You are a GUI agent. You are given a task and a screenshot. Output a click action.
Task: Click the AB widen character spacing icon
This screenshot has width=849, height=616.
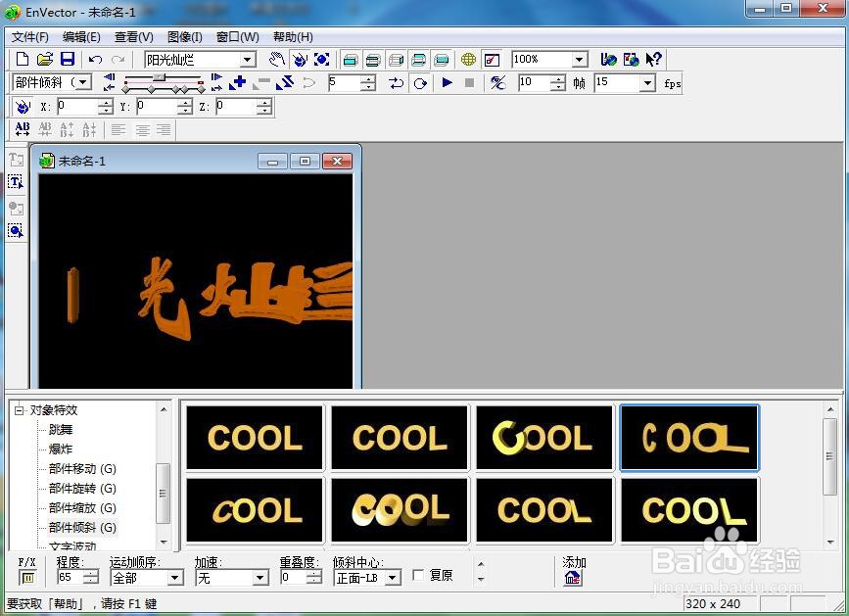pos(23,129)
